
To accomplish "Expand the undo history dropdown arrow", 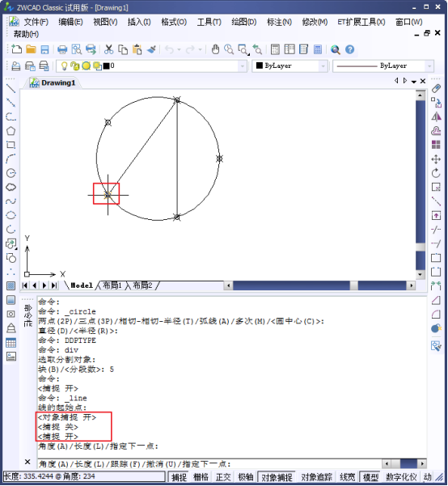I will [x=179, y=49].
